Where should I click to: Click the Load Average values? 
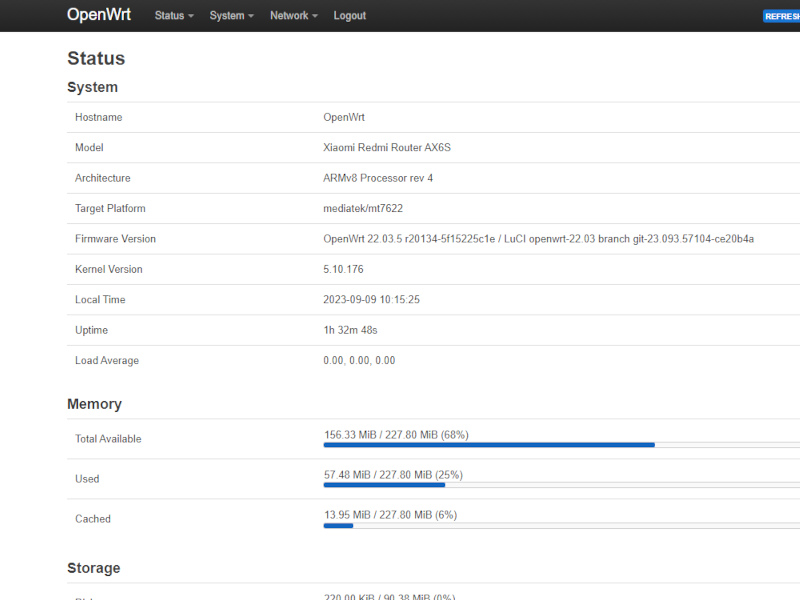point(359,360)
